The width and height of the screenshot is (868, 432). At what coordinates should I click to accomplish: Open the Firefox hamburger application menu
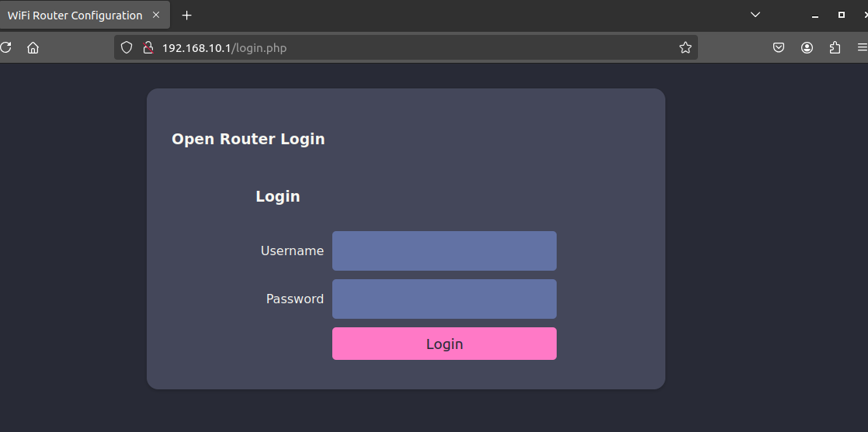(862, 48)
